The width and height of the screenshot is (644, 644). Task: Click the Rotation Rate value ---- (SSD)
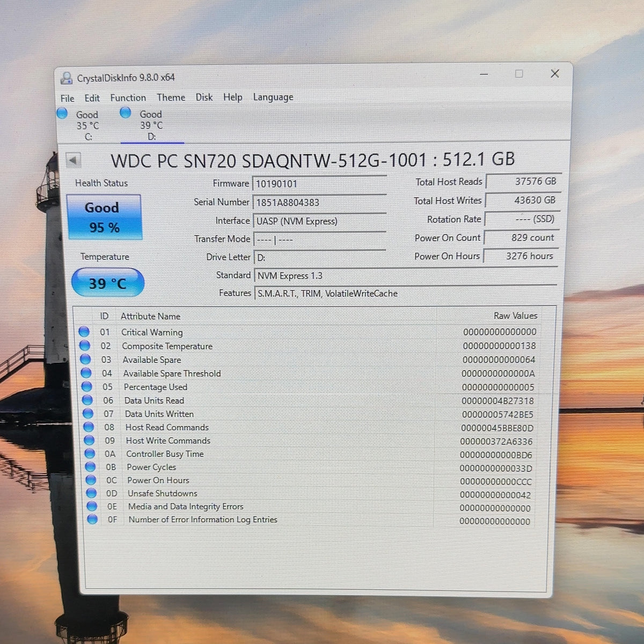coord(521,219)
